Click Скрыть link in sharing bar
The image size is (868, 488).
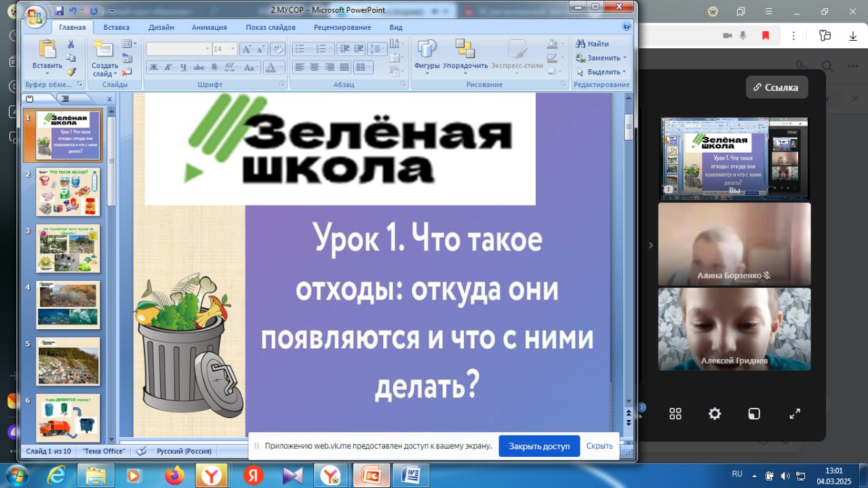pyautogui.click(x=599, y=446)
